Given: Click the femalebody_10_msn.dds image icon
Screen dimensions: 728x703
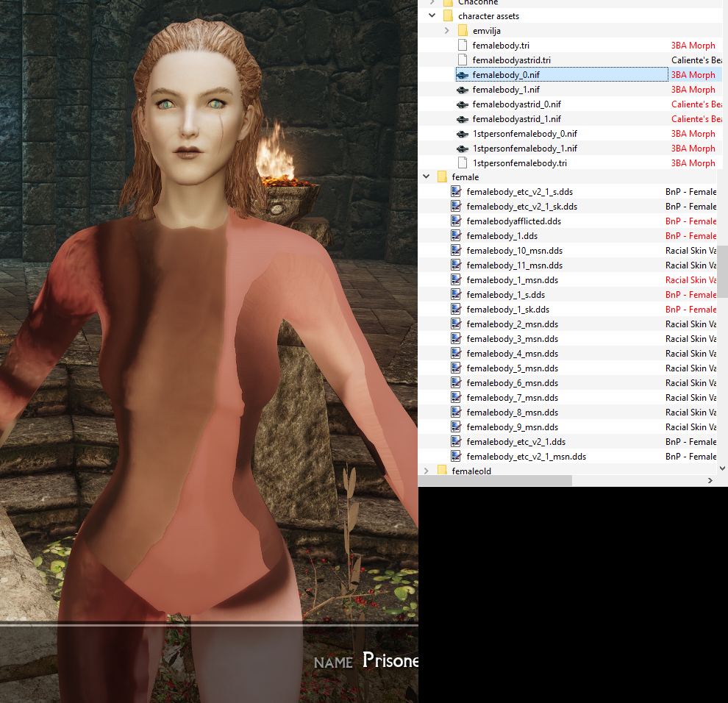Looking at the screenshot, I should point(456,250).
